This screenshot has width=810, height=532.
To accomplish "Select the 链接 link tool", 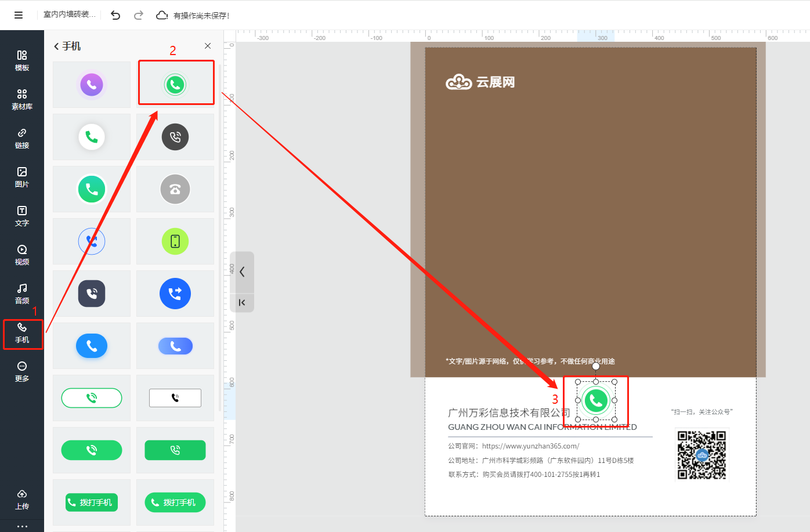I will [22, 138].
